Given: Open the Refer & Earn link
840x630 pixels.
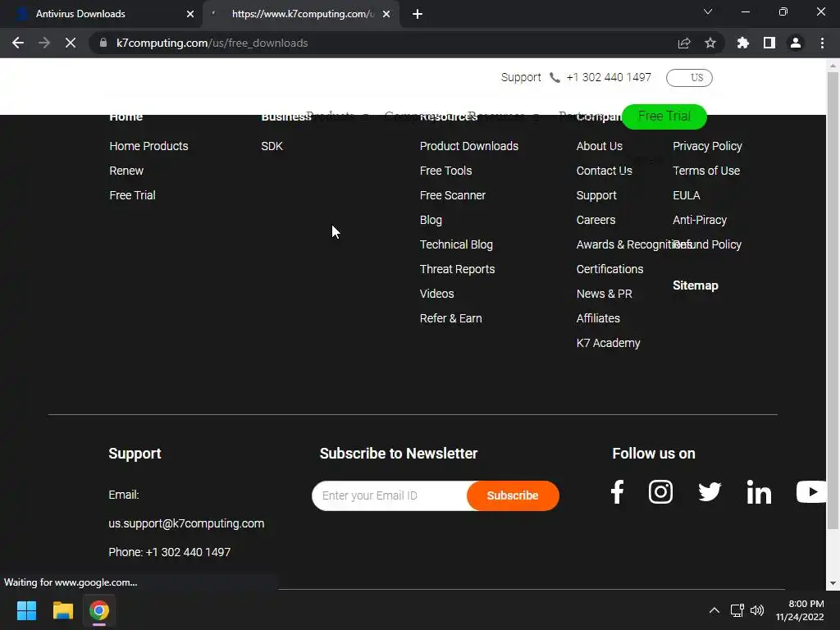Looking at the screenshot, I should (x=450, y=319).
